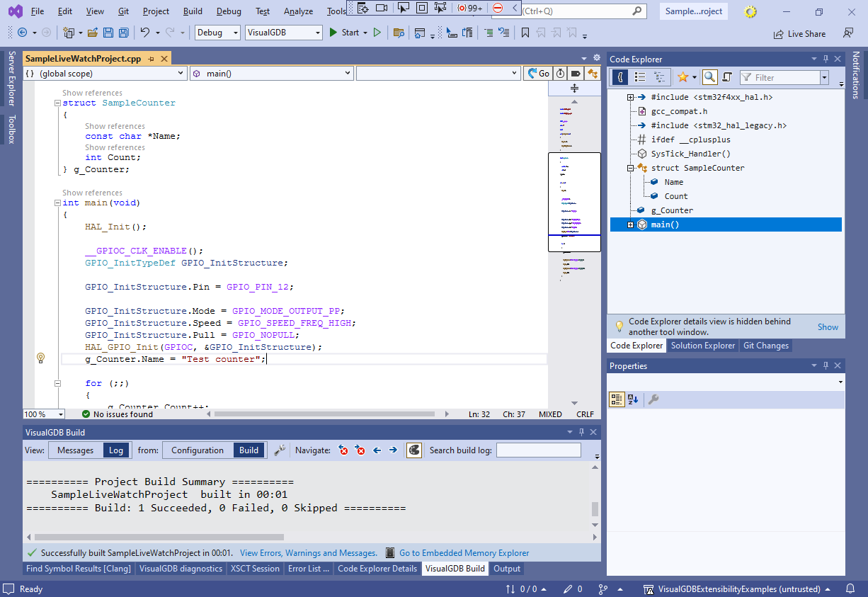Click the Start debugging button
Viewport: 868px width, 597px height.
tap(345, 33)
